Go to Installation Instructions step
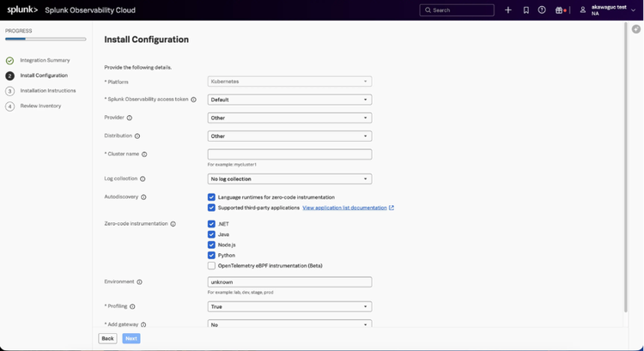 [x=48, y=91]
